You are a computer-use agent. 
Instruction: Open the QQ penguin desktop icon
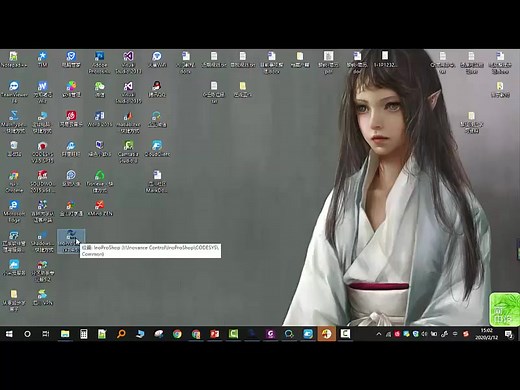(x=157, y=89)
